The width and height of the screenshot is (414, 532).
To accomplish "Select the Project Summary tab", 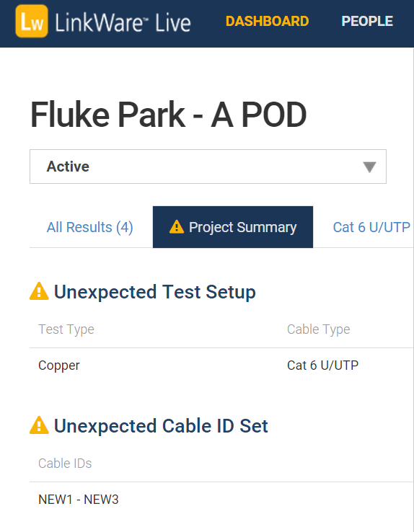I will coord(233,227).
